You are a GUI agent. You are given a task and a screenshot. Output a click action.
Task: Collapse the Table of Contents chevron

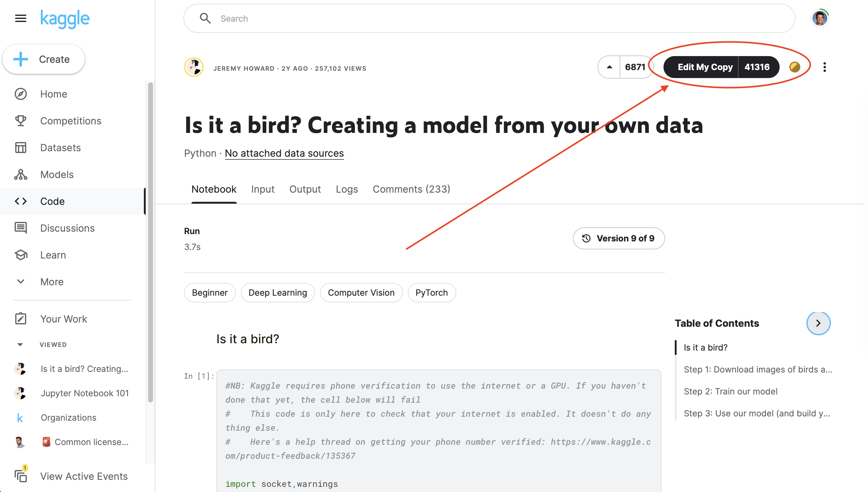[818, 323]
